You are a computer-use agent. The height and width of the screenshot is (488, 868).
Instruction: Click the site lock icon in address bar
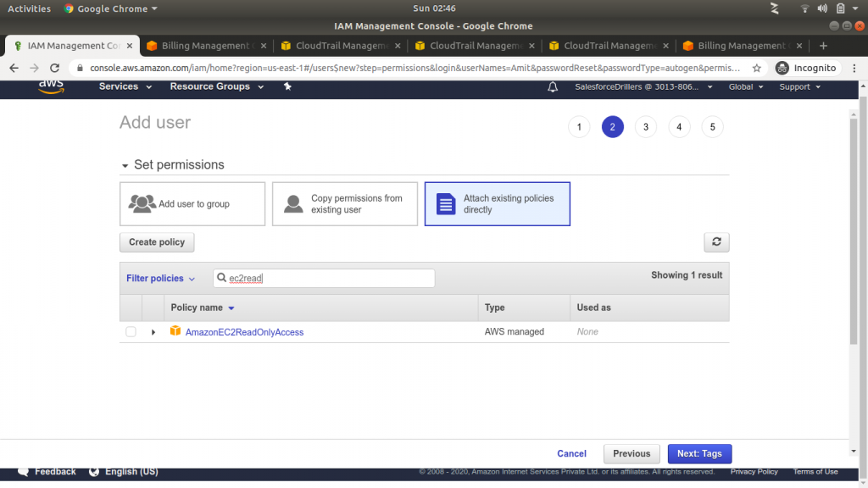coord(80,68)
